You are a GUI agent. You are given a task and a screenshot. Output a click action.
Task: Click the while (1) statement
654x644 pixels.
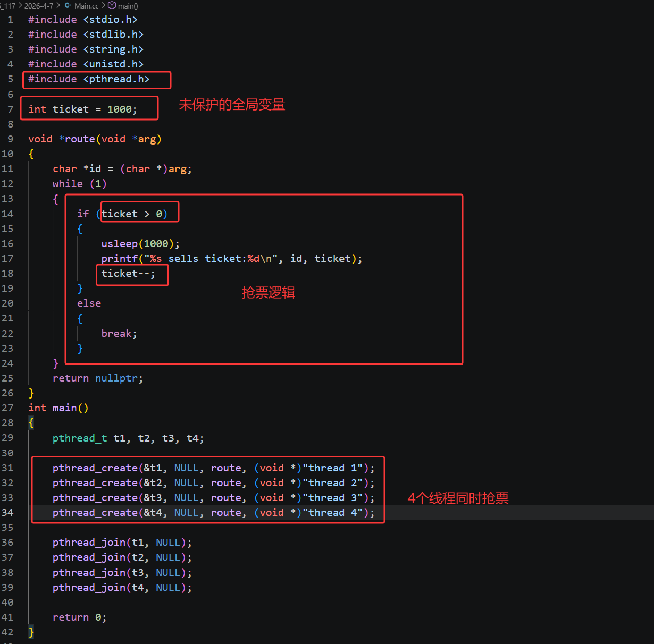80,184
